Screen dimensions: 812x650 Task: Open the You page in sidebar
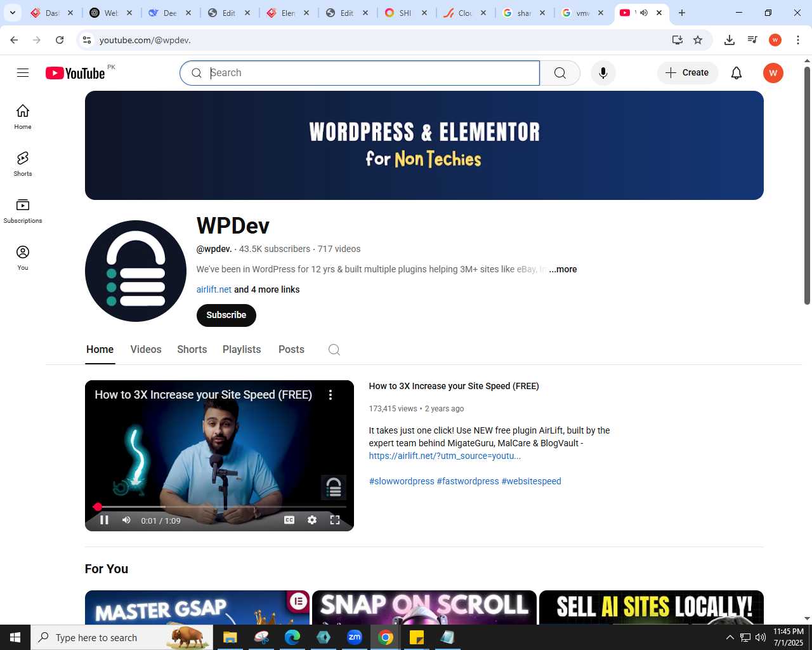[23, 258]
